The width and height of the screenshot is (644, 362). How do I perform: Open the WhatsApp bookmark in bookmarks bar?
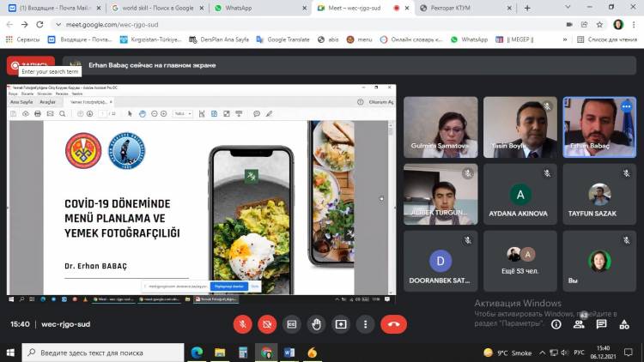click(469, 39)
